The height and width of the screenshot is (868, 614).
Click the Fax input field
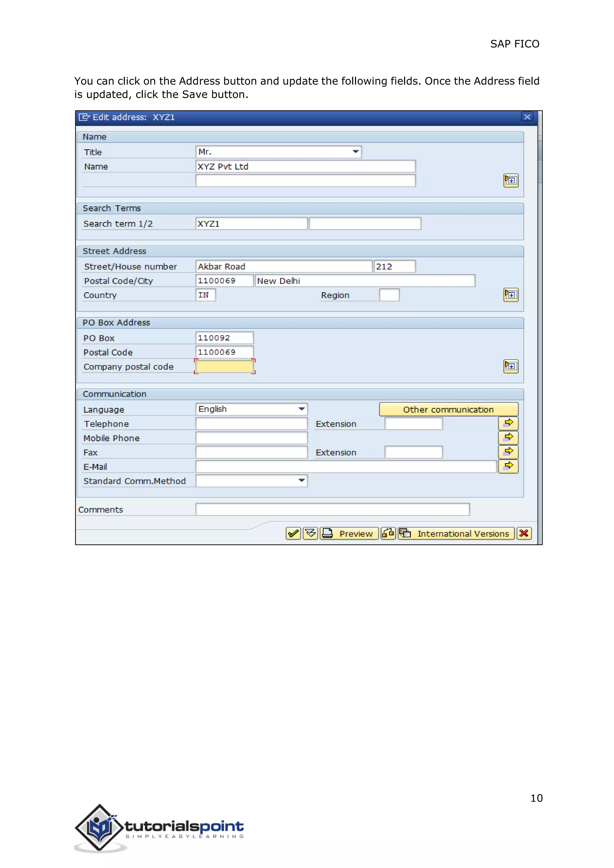point(252,452)
